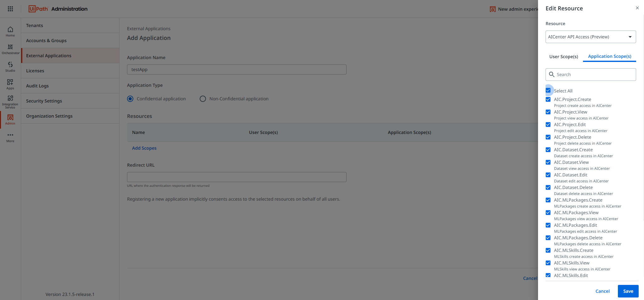Uncheck AIC.Dataset.Delete scope

click(548, 187)
